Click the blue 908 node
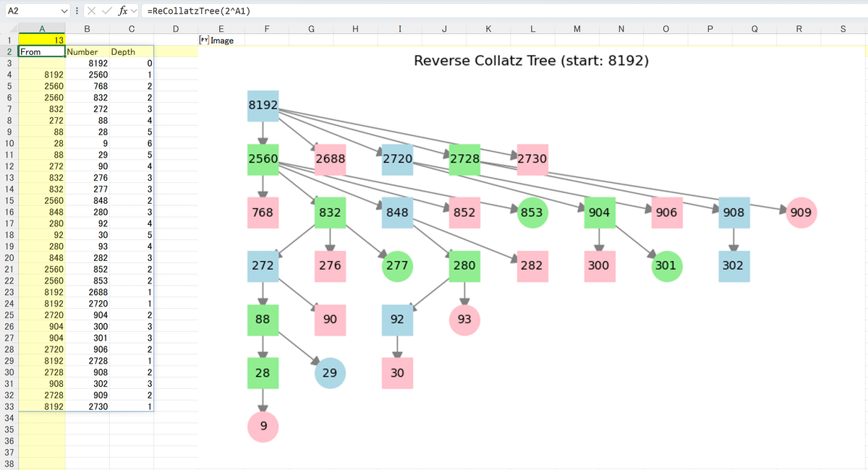Screen dimensions: 868x470 click(x=733, y=213)
